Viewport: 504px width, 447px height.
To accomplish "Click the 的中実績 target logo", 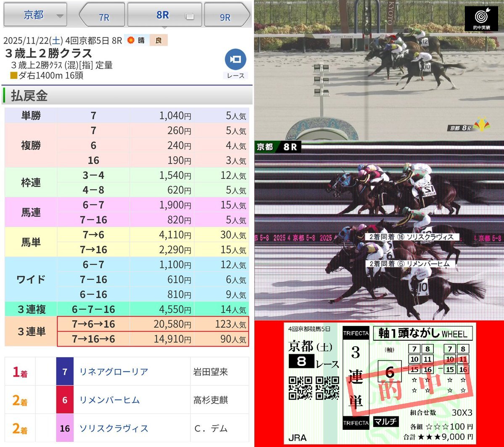I will pos(481,18).
